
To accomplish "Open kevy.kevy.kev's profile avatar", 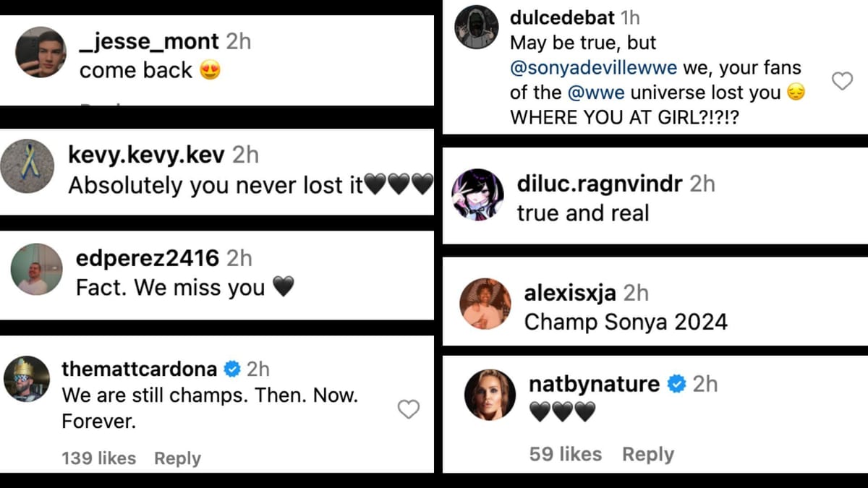I will tap(27, 166).
